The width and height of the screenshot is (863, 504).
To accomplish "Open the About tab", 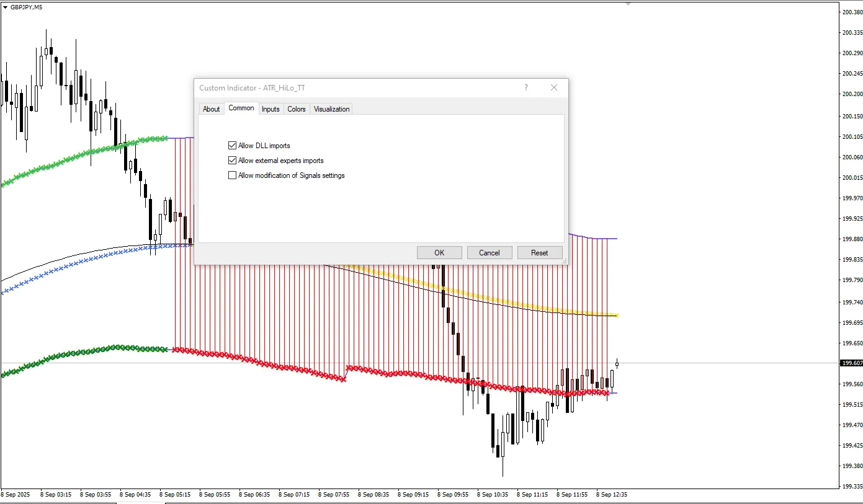I will click(212, 109).
